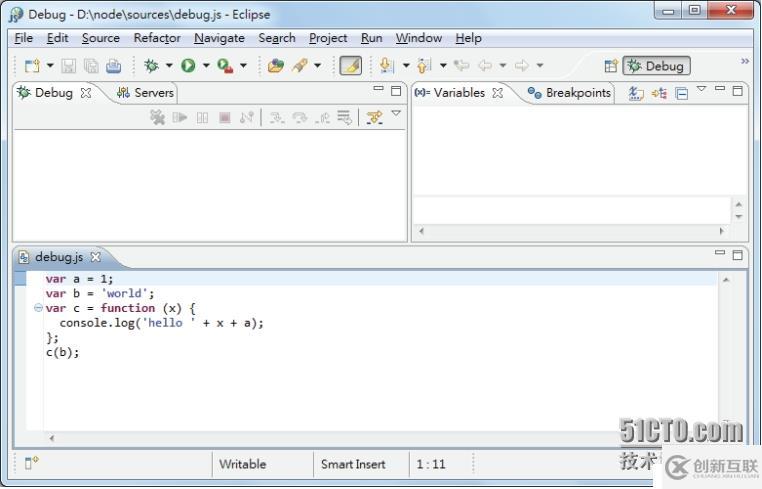Click the Suspend debug icon
This screenshot has height=489, width=762.
tap(202, 117)
